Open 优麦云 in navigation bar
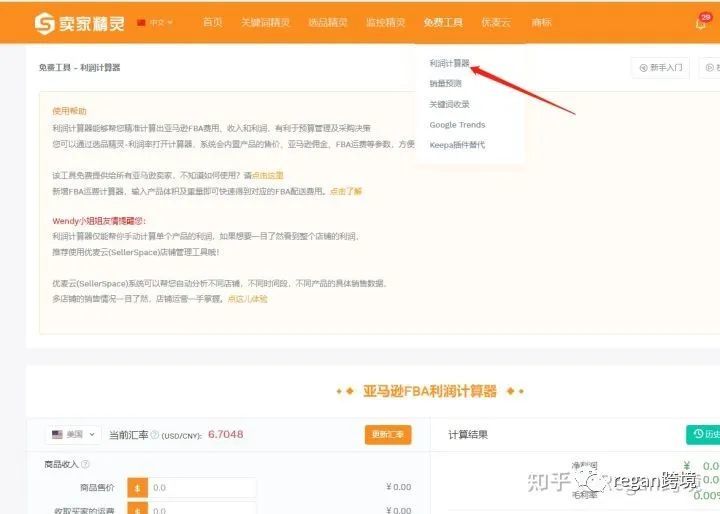 [496, 23]
